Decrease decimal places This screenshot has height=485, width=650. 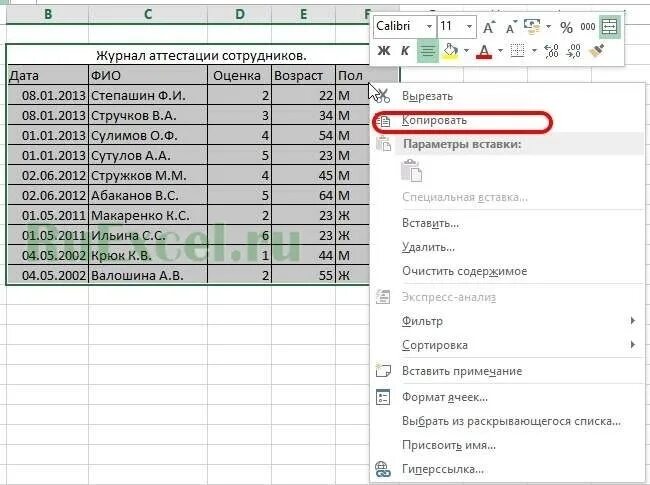(574, 51)
